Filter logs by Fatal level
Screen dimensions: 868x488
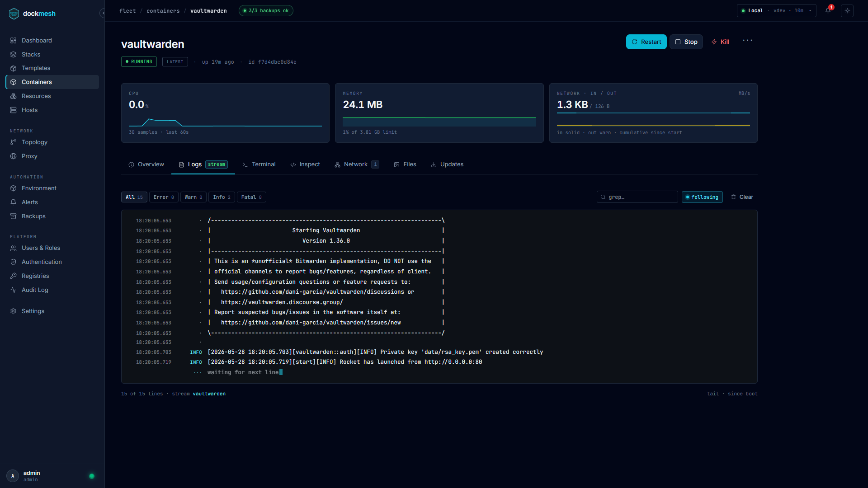(251, 197)
